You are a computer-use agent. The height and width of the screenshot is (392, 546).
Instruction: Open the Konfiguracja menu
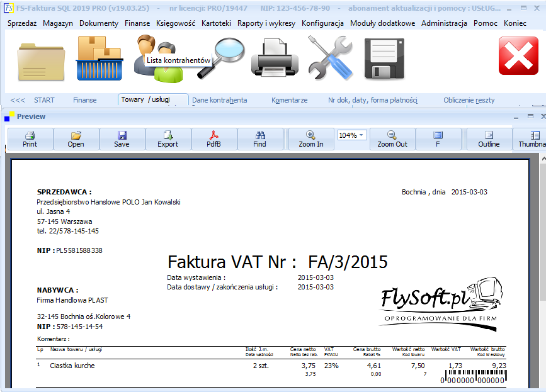pyautogui.click(x=323, y=23)
